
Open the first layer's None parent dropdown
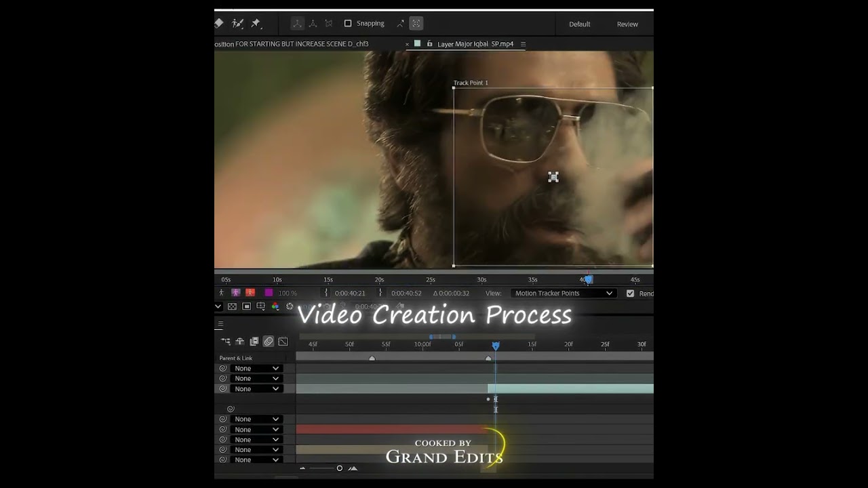pyautogui.click(x=256, y=369)
